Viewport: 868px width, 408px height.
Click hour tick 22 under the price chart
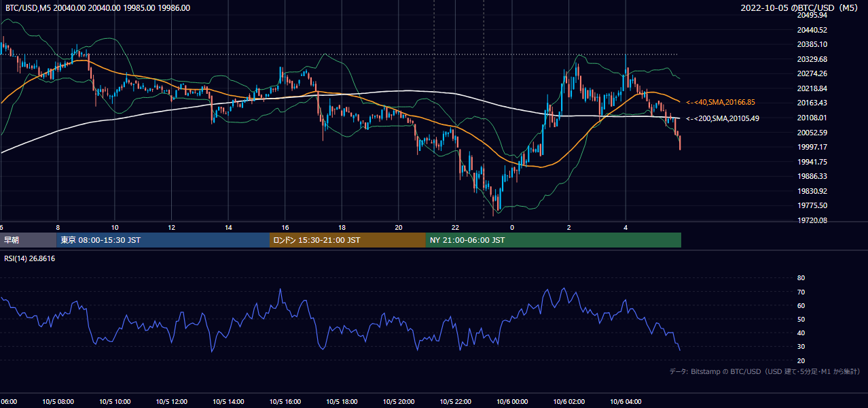click(455, 227)
